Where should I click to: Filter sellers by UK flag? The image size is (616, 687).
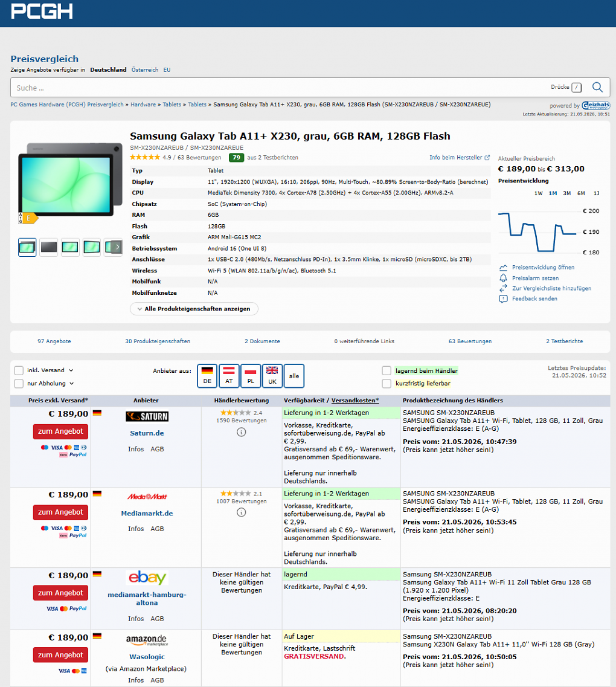(x=272, y=376)
